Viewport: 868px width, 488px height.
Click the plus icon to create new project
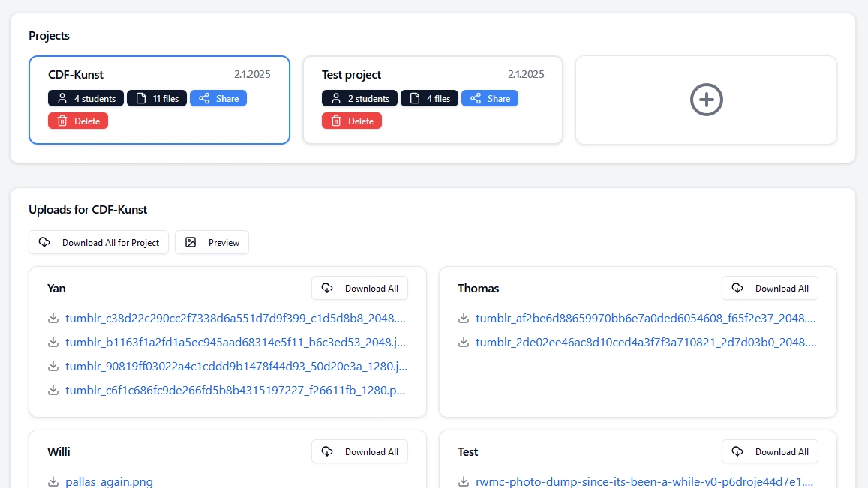coord(706,98)
